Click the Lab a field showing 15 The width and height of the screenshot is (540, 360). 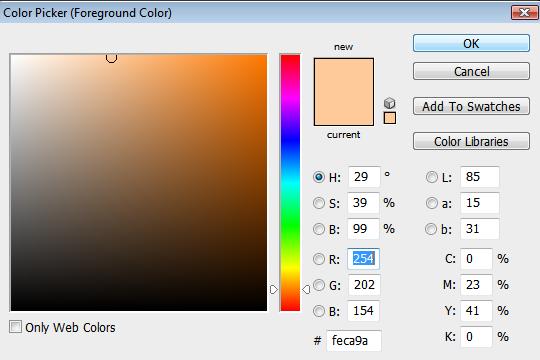click(480, 203)
